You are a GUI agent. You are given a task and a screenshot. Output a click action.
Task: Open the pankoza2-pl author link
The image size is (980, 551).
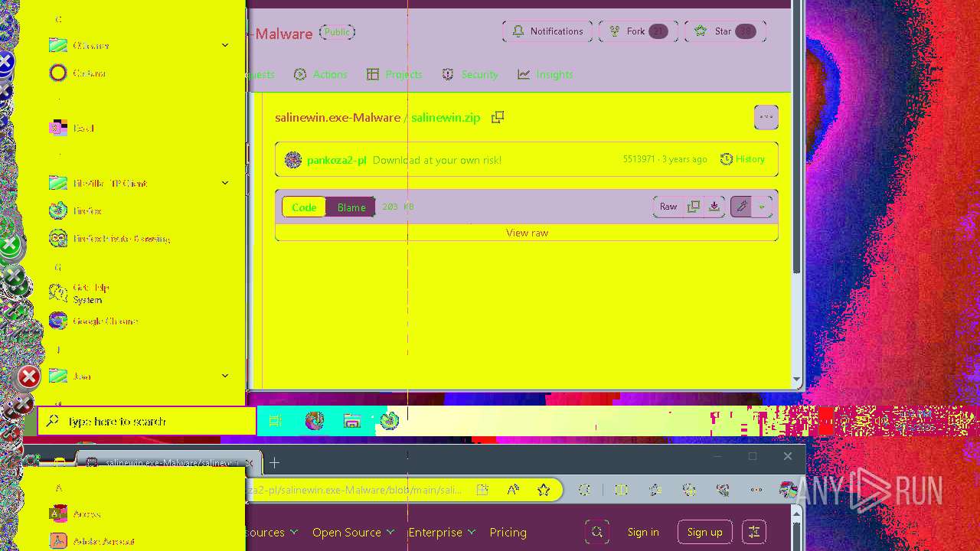(x=336, y=160)
